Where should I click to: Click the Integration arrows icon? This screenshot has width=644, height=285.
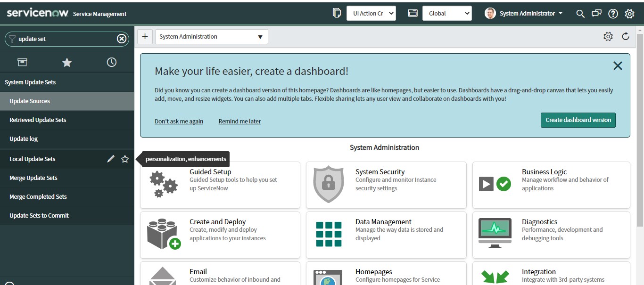(x=495, y=277)
